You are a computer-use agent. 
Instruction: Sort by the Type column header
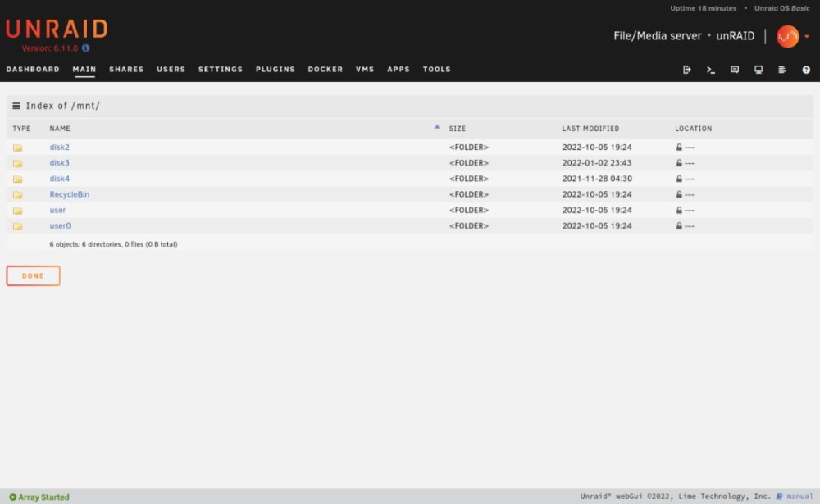pos(21,128)
